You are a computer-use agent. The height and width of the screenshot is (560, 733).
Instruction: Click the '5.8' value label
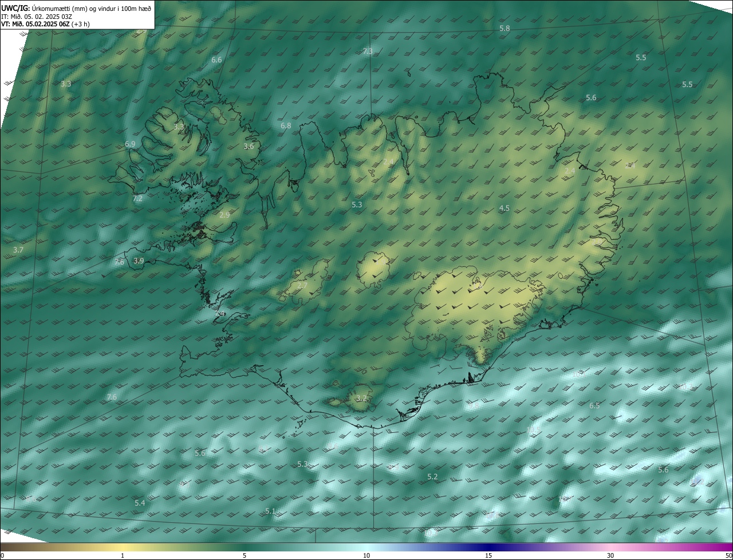(x=505, y=28)
